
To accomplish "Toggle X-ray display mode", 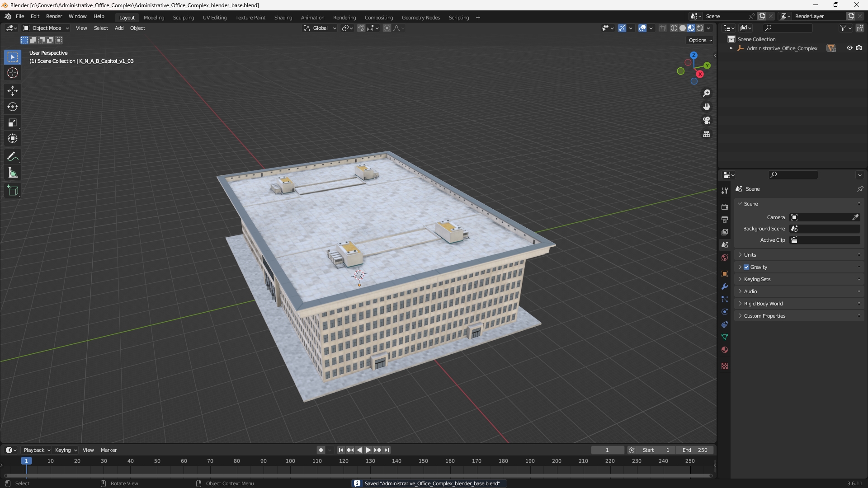I will pos(663,28).
